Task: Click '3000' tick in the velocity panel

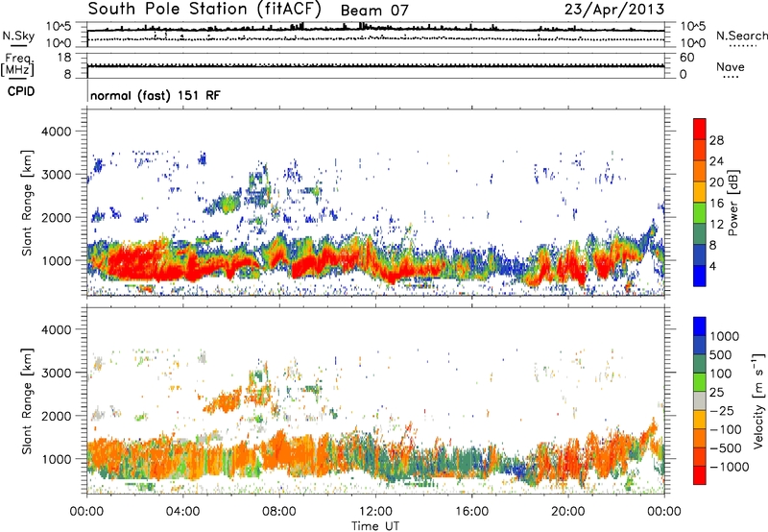Action: [56, 373]
